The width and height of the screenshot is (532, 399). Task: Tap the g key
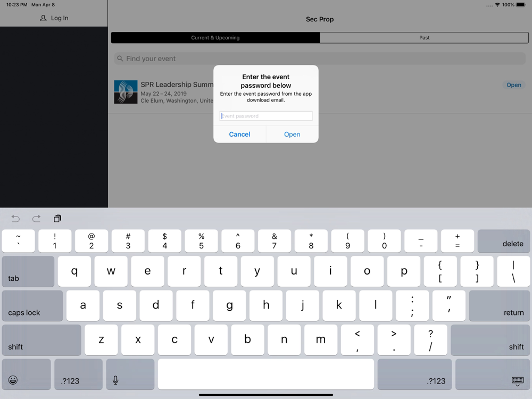click(x=229, y=306)
